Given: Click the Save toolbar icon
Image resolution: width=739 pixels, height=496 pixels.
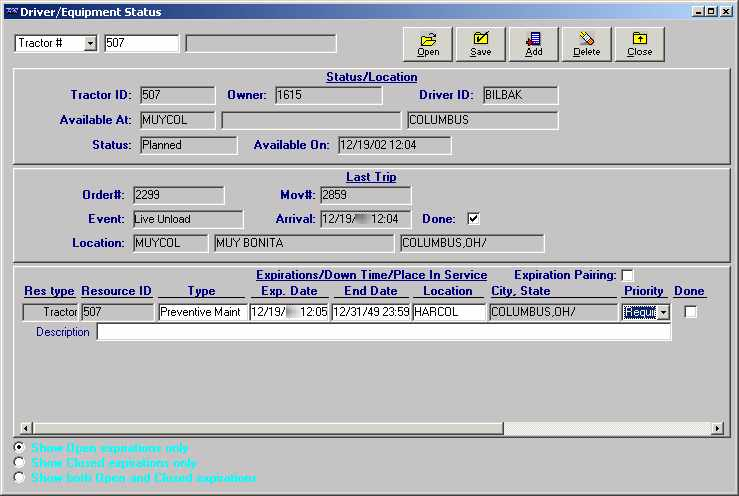Looking at the screenshot, I should point(481,43).
